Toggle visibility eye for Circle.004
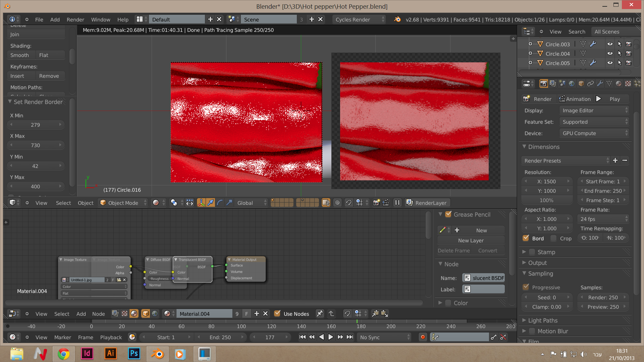This screenshot has width=644, height=362. 610,54
